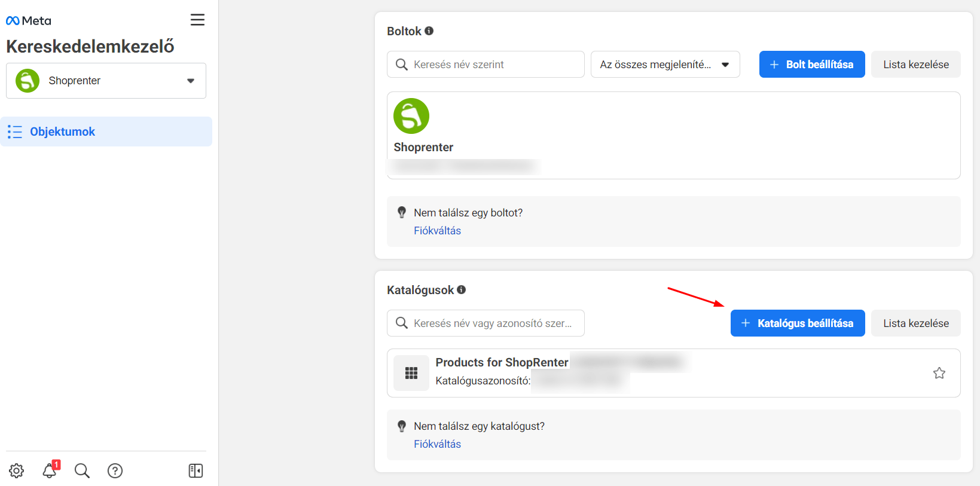Click the Meta logo
Viewport: 980px width, 486px height.
29,21
